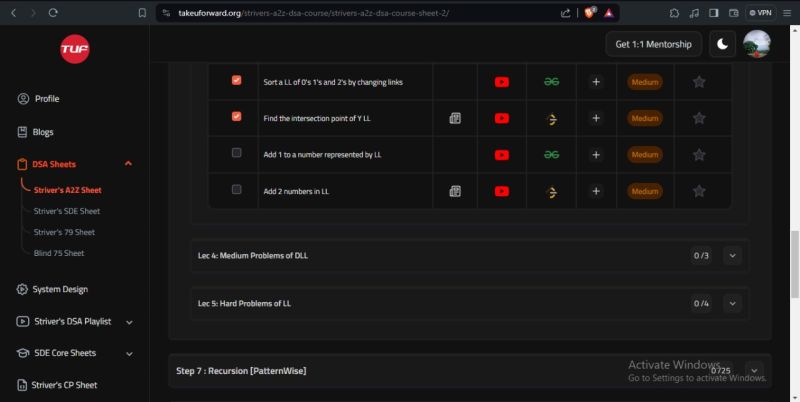800x402 pixels.
Task: Click the user profile avatar
Action: pyautogui.click(x=757, y=44)
